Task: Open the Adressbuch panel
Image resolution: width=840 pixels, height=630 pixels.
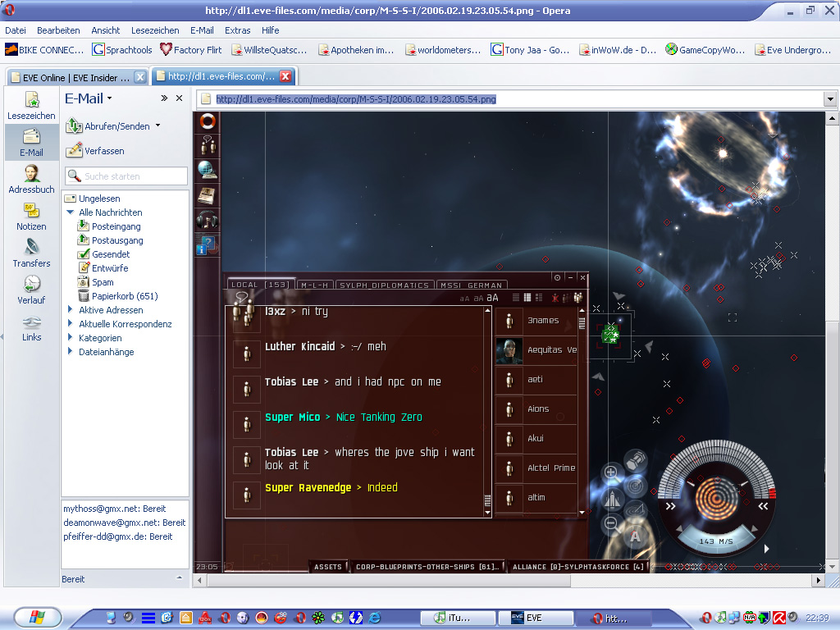Action: pyautogui.click(x=31, y=179)
